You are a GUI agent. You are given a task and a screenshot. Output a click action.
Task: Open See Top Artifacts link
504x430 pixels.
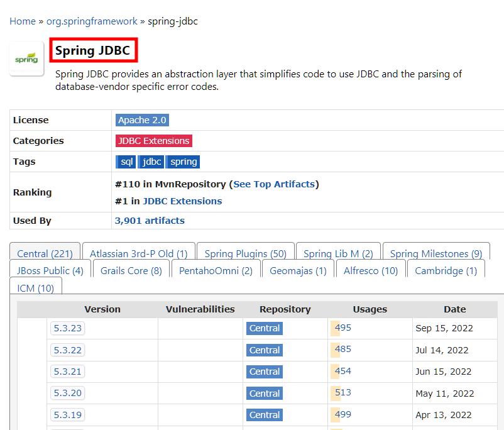(x=274, y=184)
